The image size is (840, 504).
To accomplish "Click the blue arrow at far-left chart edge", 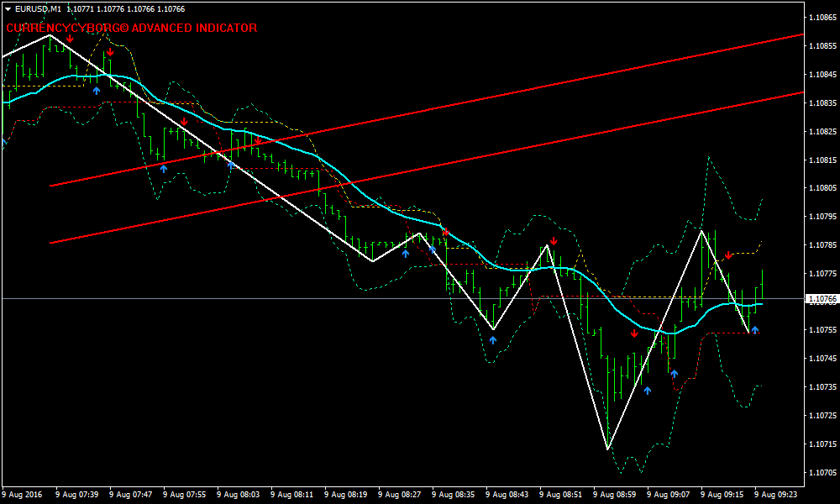I will pos(3,142).
